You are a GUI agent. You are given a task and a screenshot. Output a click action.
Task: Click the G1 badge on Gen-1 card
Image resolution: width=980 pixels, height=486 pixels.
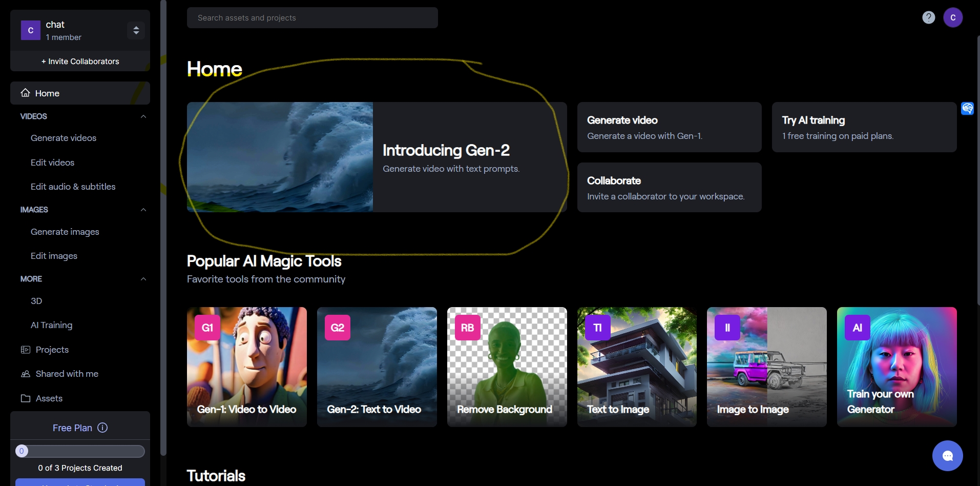(x=207, y=328)
